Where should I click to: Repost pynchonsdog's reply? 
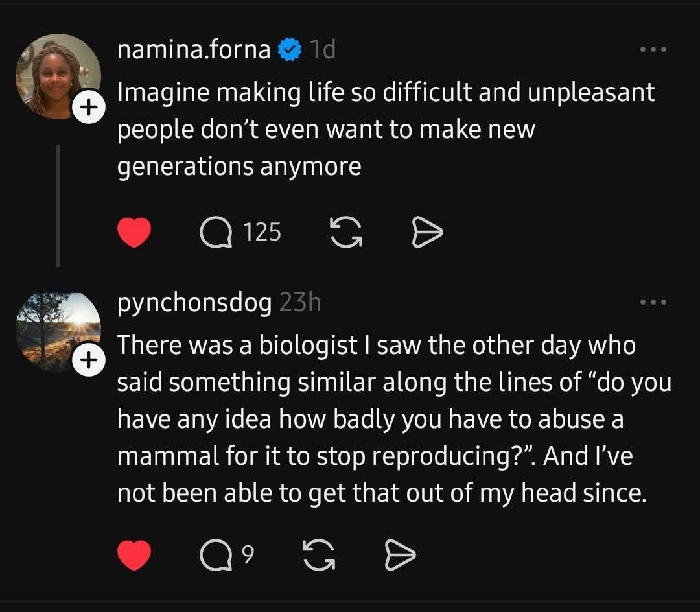click(x=319, y=555)
